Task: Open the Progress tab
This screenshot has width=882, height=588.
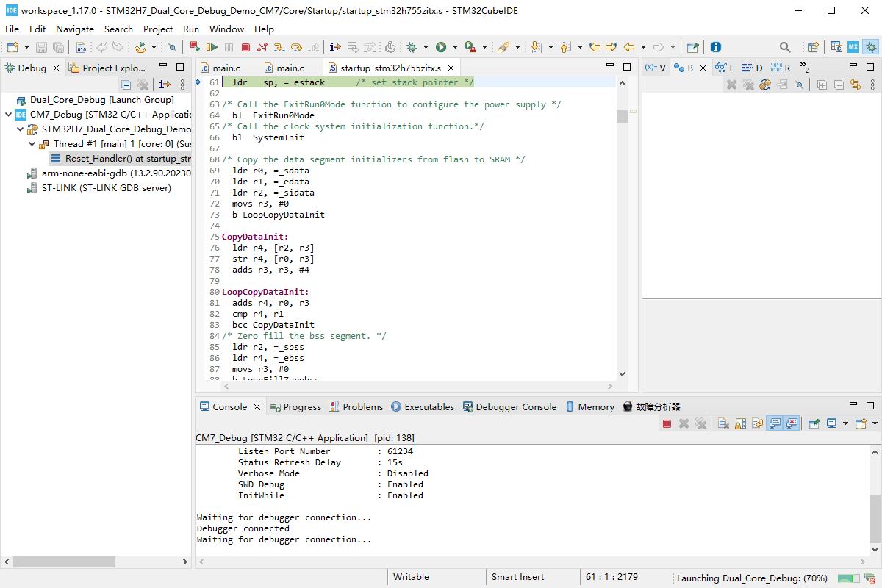Action: (296, 406)
